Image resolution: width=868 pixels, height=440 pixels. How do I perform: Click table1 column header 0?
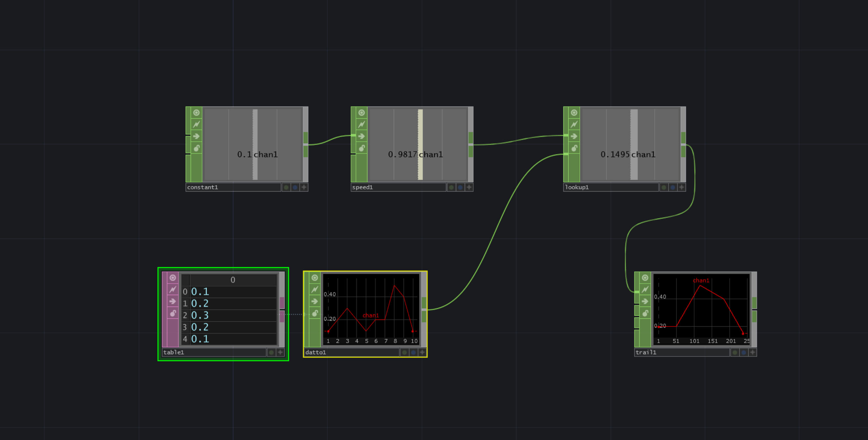click(233, 280)
